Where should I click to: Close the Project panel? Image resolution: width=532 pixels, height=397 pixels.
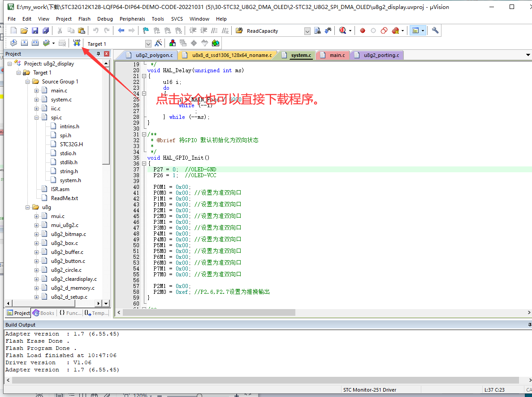coord(107,54)
